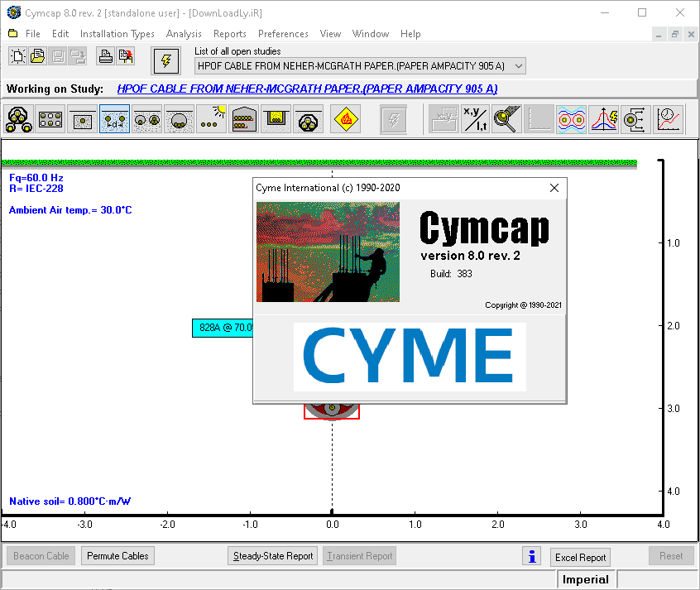Click the R= IEC-228 text
This screenshot has height=590, width=700.
point(36,189)
